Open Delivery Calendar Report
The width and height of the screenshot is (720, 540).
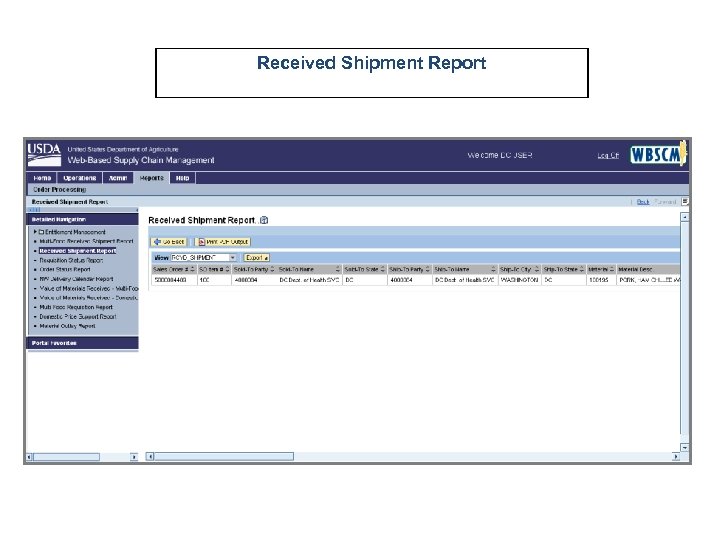pyautogui.click(x=76, y=279)
